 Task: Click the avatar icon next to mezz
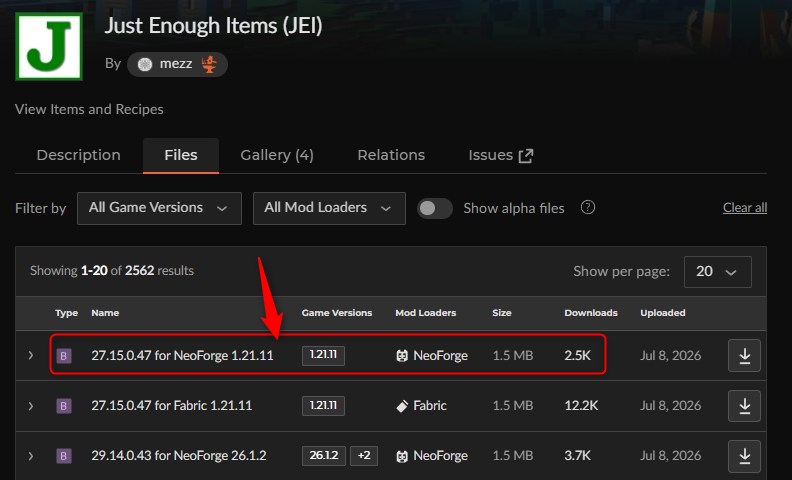pyautogui.click(x=145, y=64)
